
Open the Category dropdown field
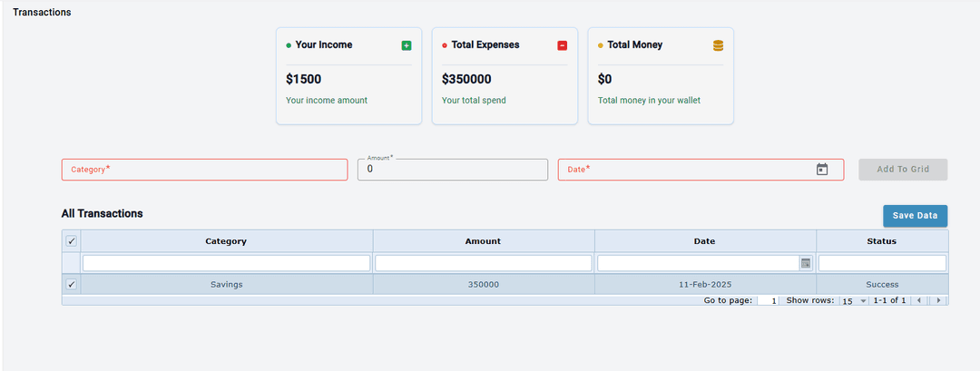click(x=204, y=170)
